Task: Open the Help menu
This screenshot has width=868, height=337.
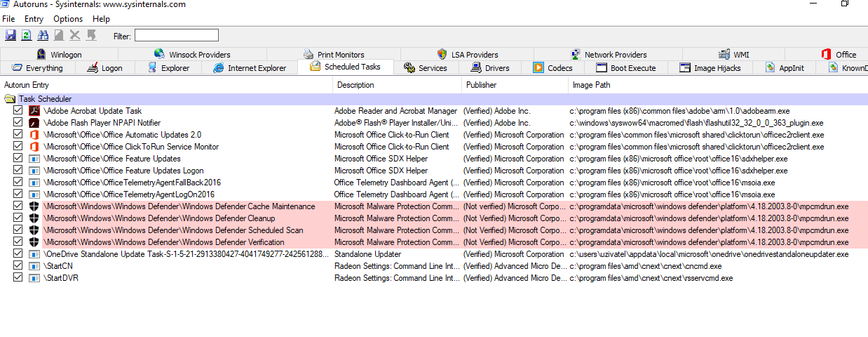Action: 101,19
